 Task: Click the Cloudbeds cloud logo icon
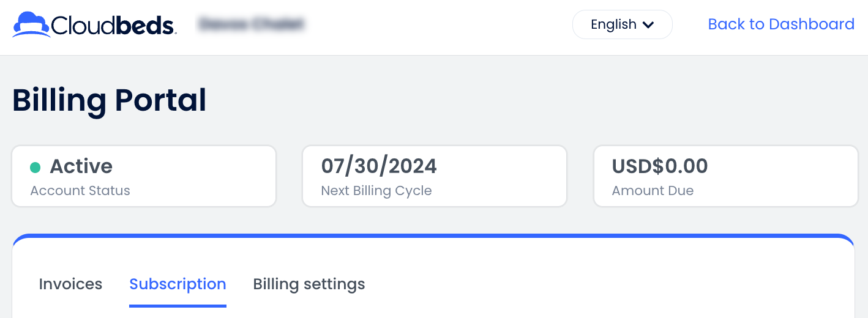[x=31, y=24]
